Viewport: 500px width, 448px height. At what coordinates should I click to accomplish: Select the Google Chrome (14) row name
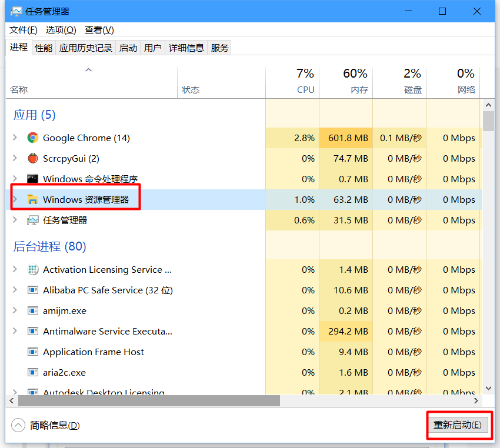pyautogui.click(x=86, y=138)
